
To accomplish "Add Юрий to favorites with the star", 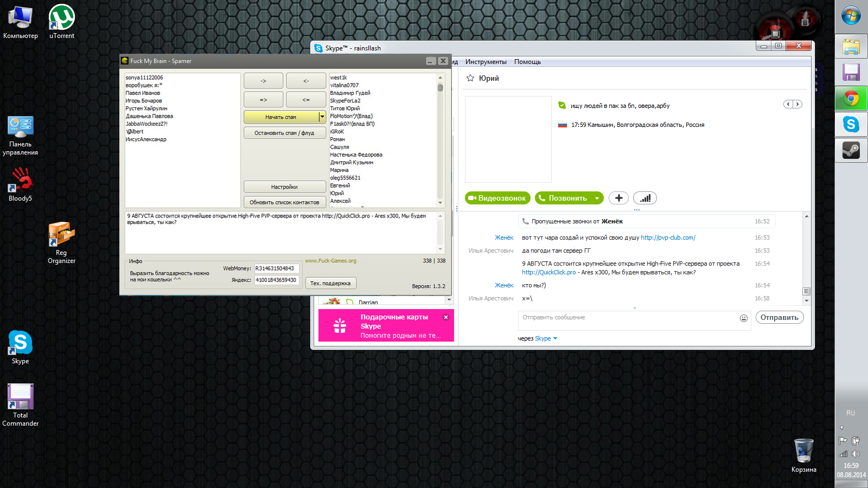I will [470, 78].
